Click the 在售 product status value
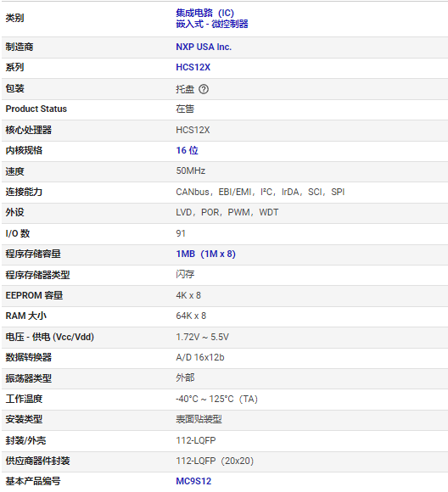This screenshot has height=492, width=448. click(185, 109)
